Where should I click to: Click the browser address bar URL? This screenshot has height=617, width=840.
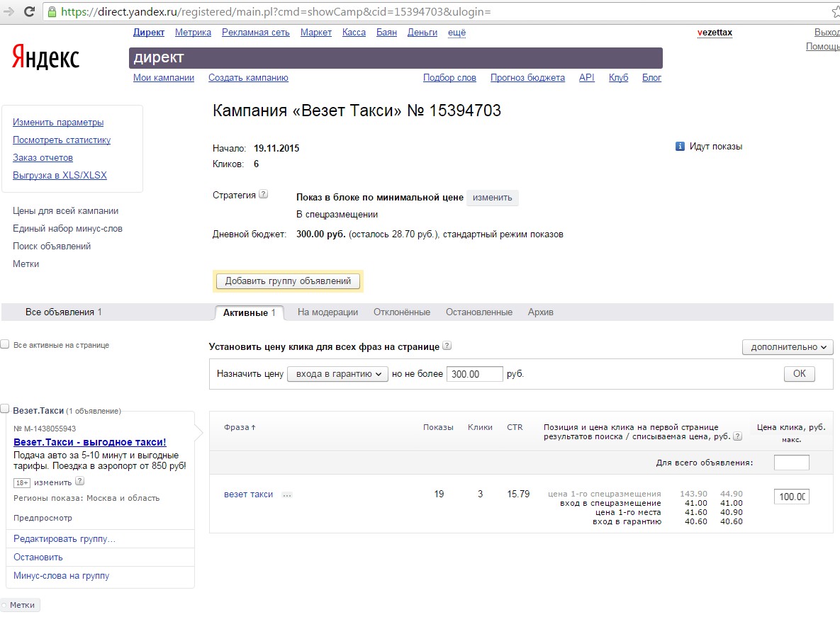coord(276,12)
